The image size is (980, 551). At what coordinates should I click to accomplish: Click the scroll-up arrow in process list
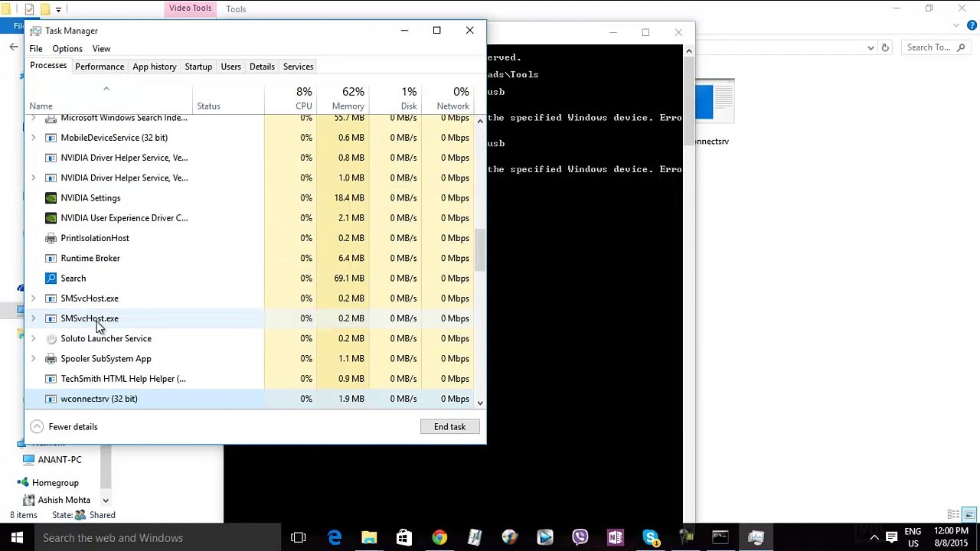[x=480, y=121]
